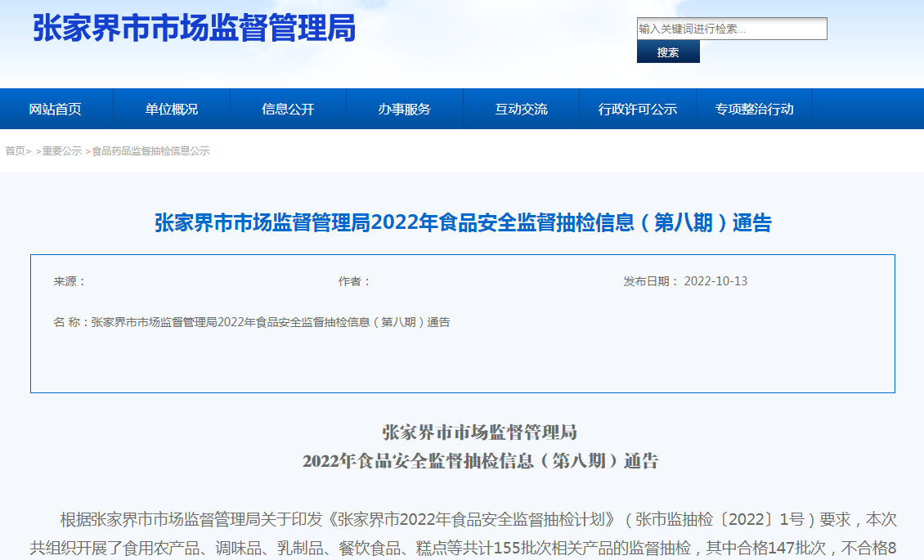
Task: Click the 张家界市市场监督管理局 site header title
Action: click(195, 29)
